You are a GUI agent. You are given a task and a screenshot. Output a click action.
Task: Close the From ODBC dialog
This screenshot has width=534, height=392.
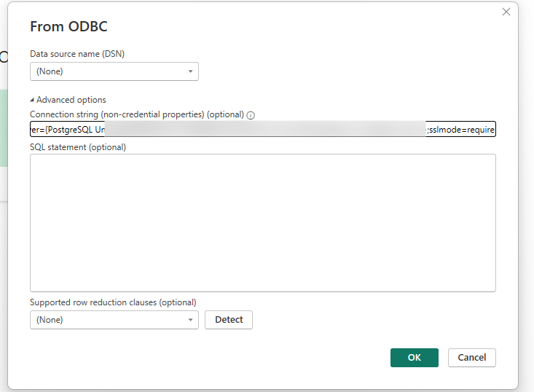click(x=506, y=12)
